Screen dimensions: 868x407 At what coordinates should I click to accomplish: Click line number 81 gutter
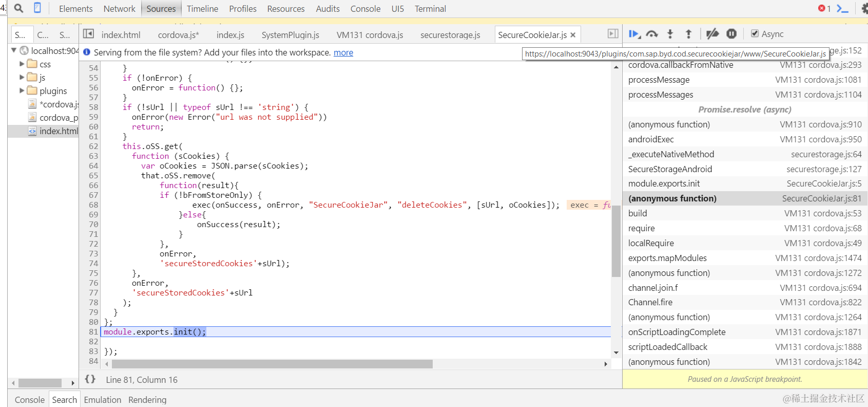93,331
